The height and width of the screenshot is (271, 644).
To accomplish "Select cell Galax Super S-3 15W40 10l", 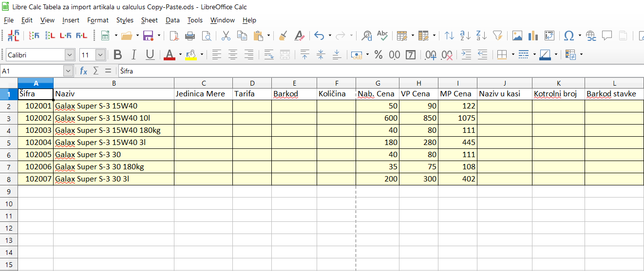I will pos(114,118).
